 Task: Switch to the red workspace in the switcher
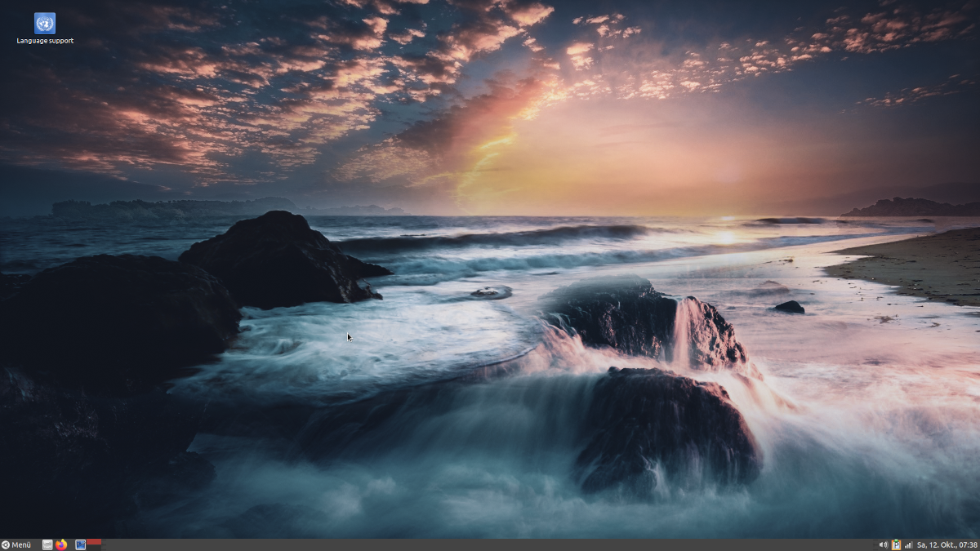point(94,542)
